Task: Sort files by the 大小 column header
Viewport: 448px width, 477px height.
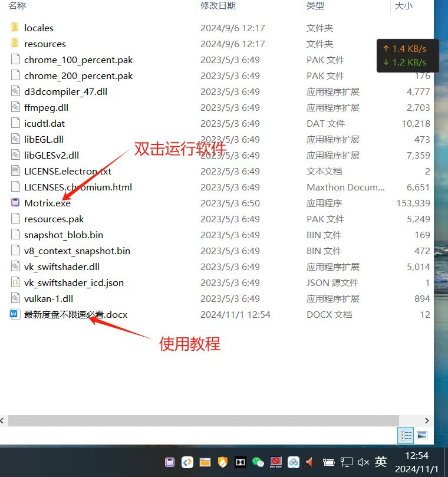Action: (404, 6)
